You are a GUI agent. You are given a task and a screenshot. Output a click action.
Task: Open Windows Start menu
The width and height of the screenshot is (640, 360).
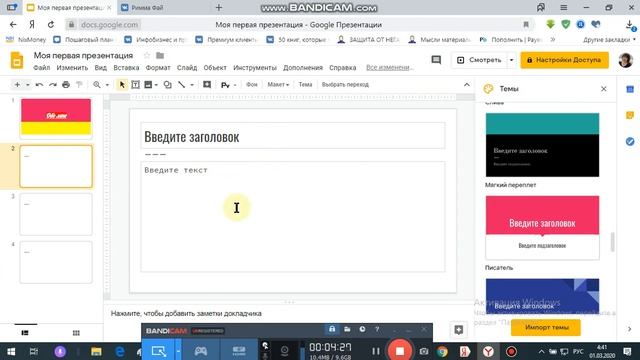11,351
